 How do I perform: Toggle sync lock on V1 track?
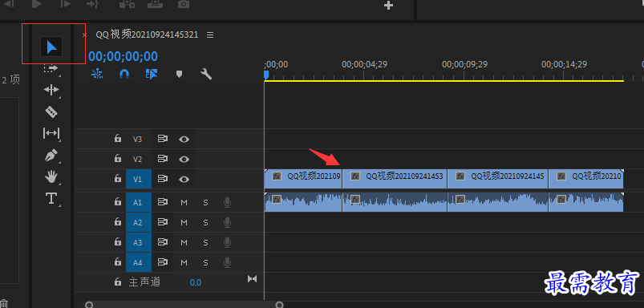point(163,179)
